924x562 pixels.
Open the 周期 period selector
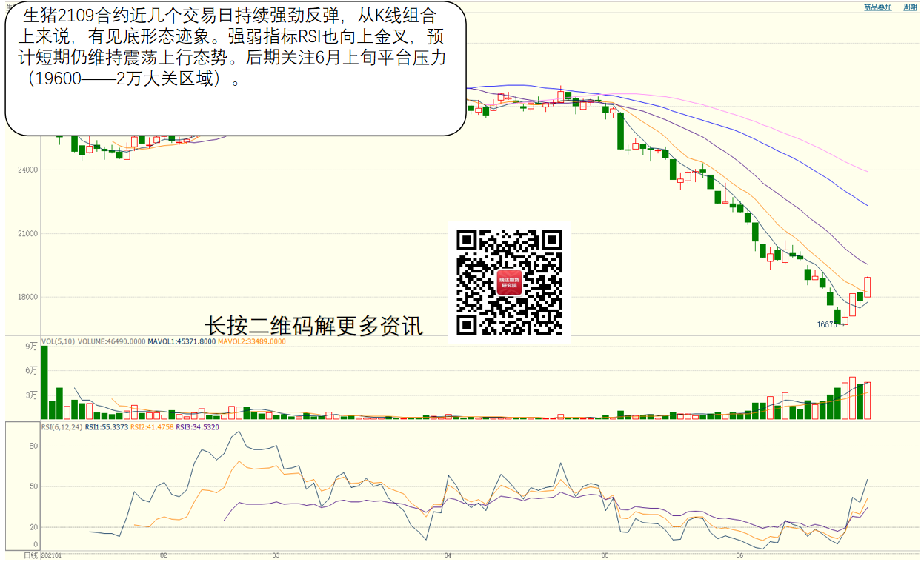910,7
